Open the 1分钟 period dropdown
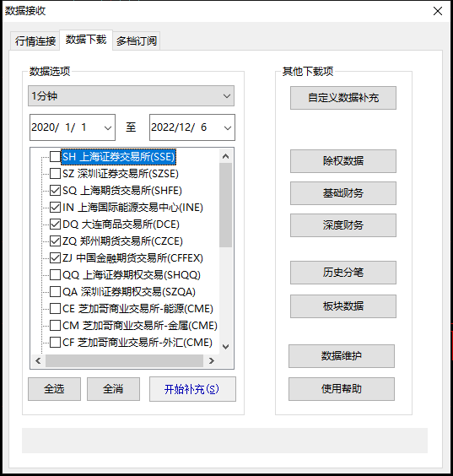Viewport: 453px width, 476px height. [x=131, y=96]
